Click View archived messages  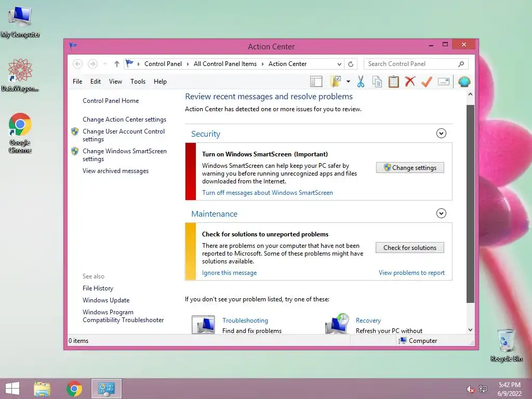115,171
